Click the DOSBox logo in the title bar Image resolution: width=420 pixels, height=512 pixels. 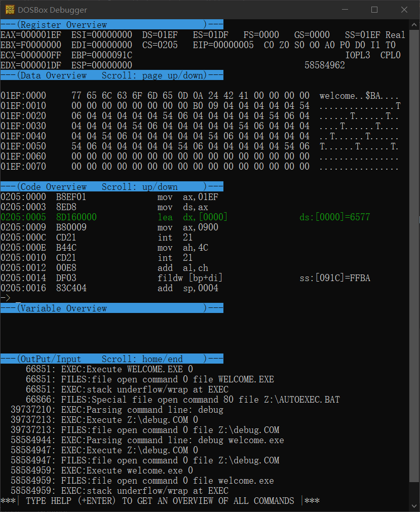pyautogui.click(x=10, y=10)
